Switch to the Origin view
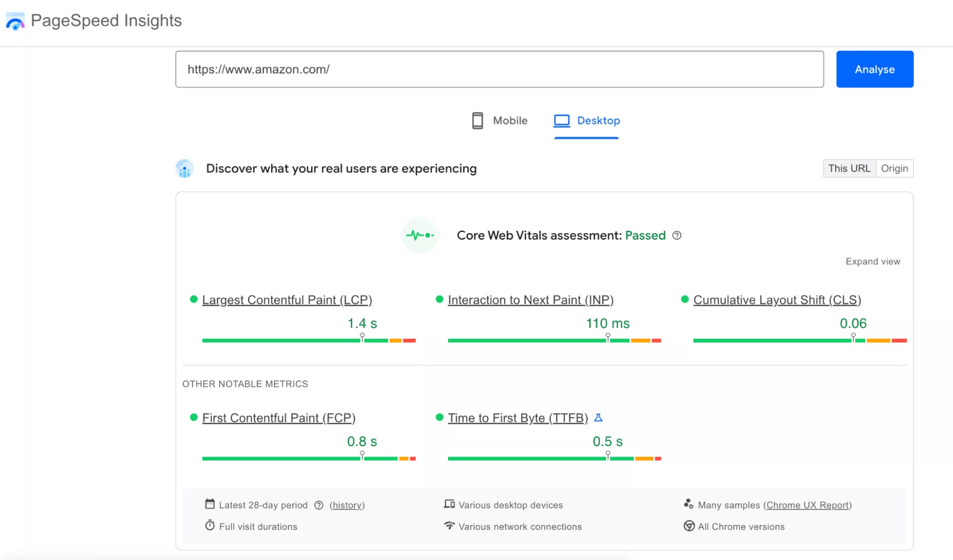Image resolution: width=953 pixels, height=560 pixels. click(894, 168)
